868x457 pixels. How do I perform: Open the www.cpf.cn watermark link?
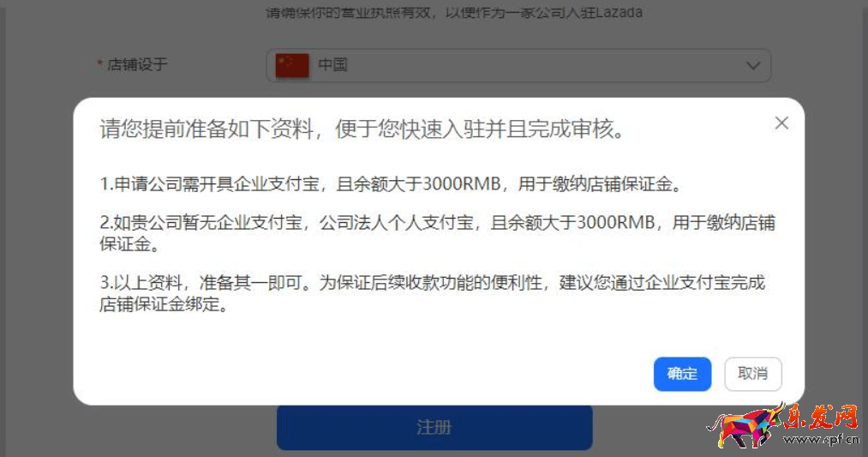pos(821,440)
